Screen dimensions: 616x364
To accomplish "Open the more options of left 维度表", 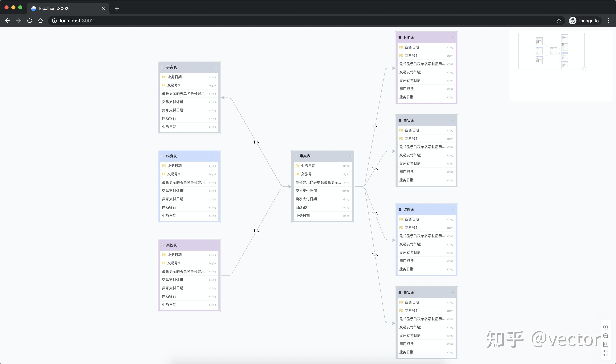I will point(217,156).
